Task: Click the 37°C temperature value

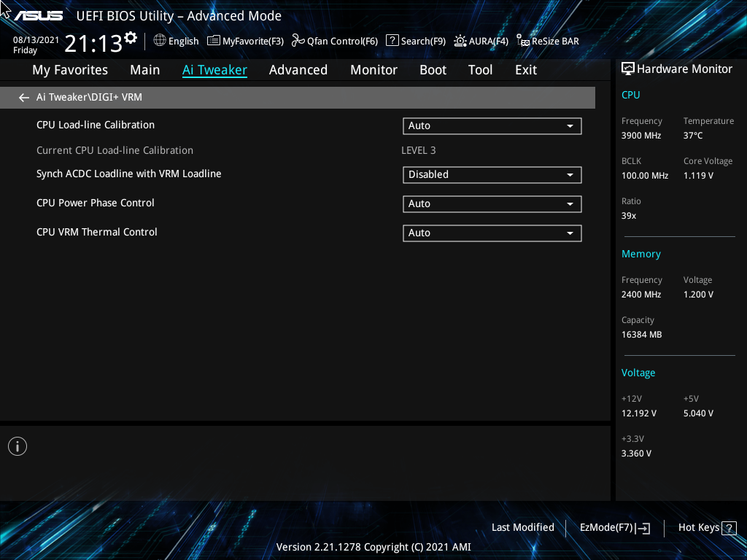Action: click(x=693, y=136)
